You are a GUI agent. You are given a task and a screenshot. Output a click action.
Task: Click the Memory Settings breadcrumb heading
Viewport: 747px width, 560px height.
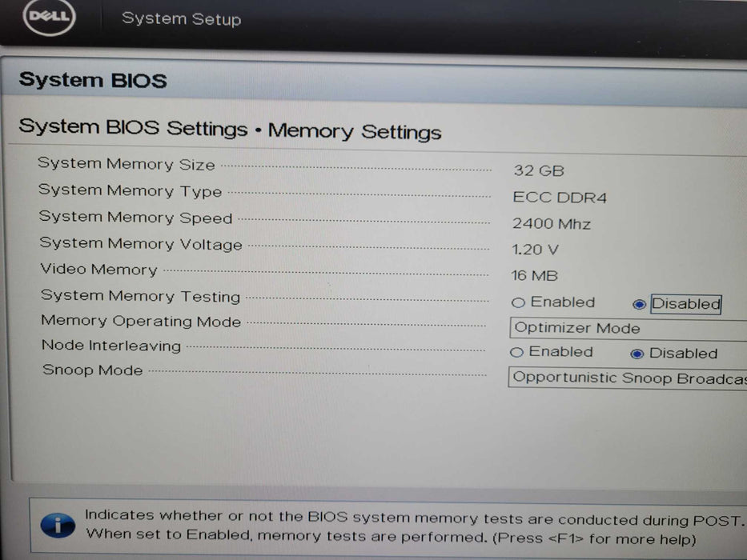[x=355, y=131]
